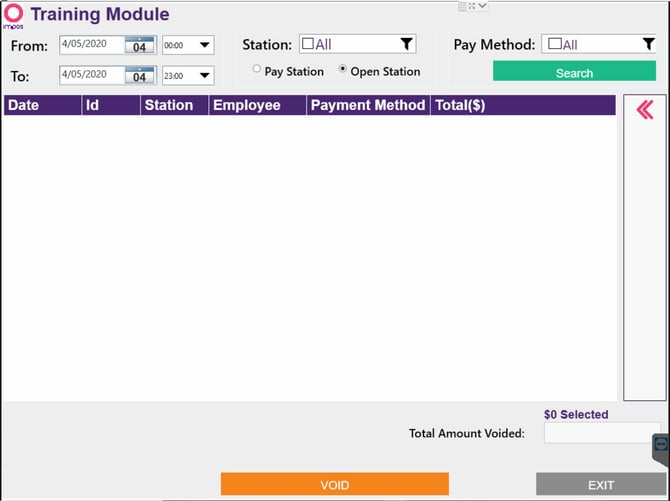The height and width of the screenshot is (501, 670).
Task: Expand the To time 23:00 dropdown
Action: (x=188, y=76)
